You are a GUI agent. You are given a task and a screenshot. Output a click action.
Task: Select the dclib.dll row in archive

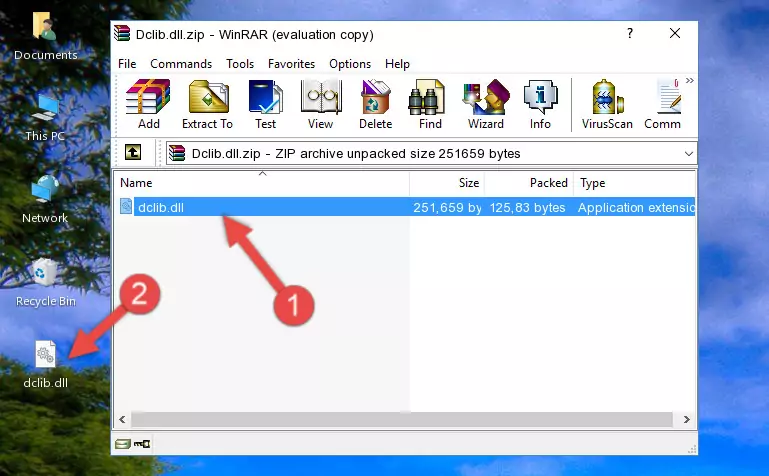(406, 207)
